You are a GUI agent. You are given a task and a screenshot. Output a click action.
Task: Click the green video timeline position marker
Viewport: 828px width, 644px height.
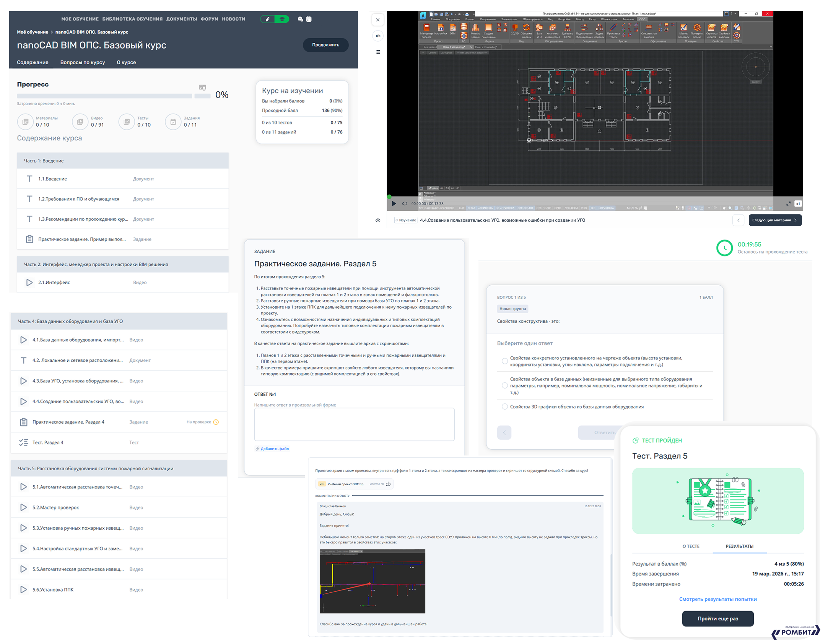tap(389, 197)
